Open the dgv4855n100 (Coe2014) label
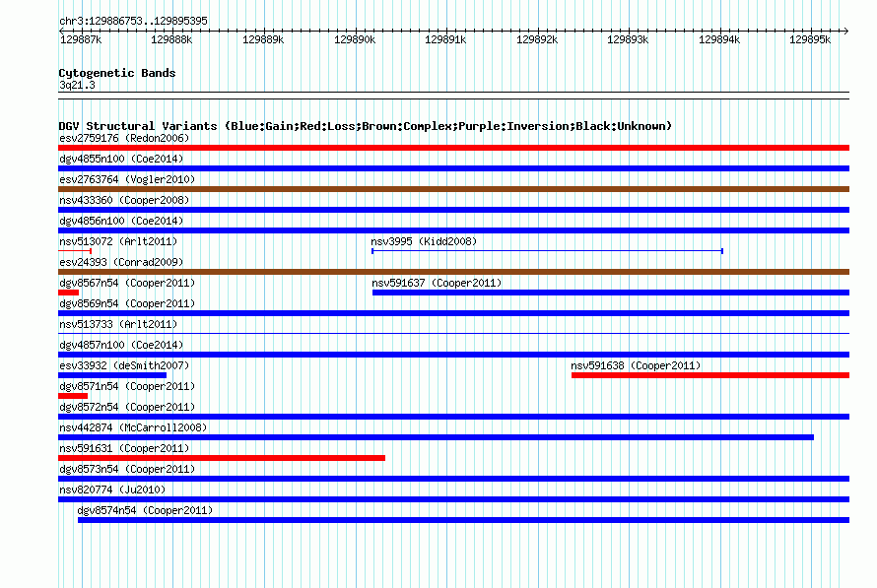Screen dimensions: 877x588 click(x=121, y=159)
